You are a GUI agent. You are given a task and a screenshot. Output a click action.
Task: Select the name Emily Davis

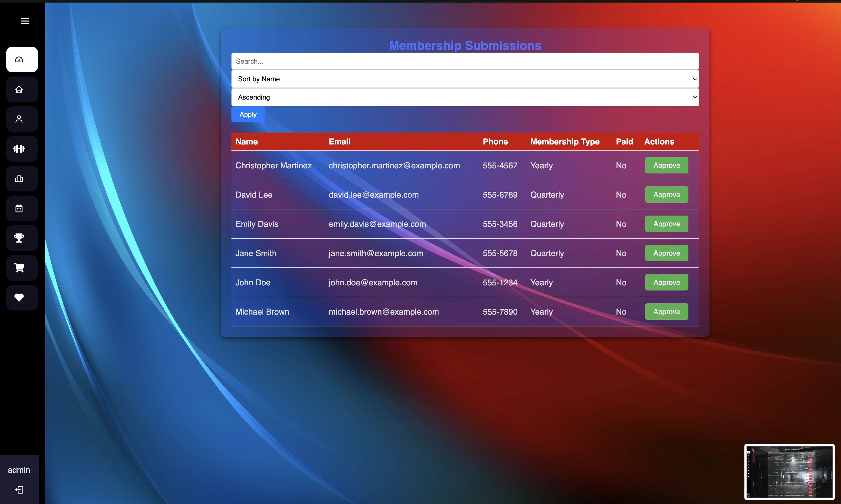257,224
